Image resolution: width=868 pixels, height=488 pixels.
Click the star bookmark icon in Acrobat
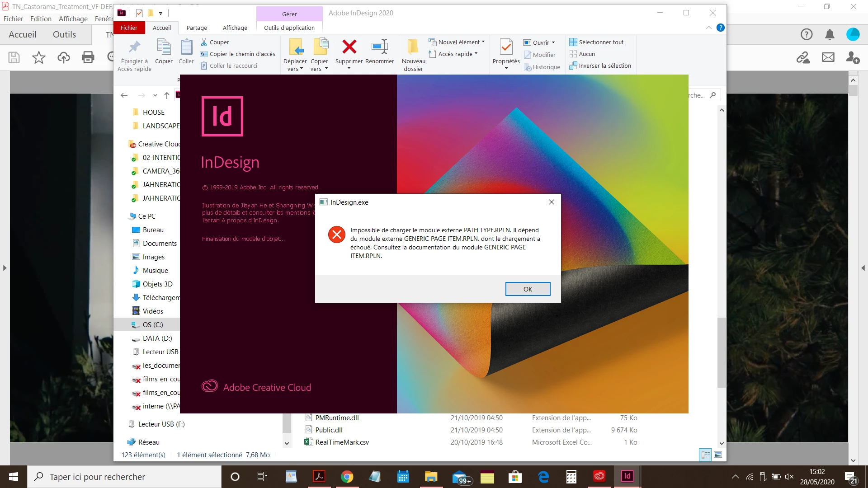tap(39, 57)
